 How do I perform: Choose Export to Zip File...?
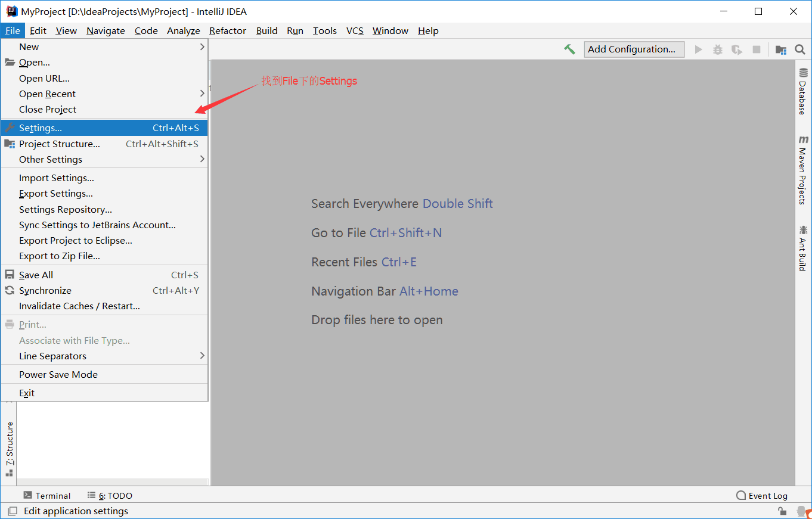coord(104,256)
